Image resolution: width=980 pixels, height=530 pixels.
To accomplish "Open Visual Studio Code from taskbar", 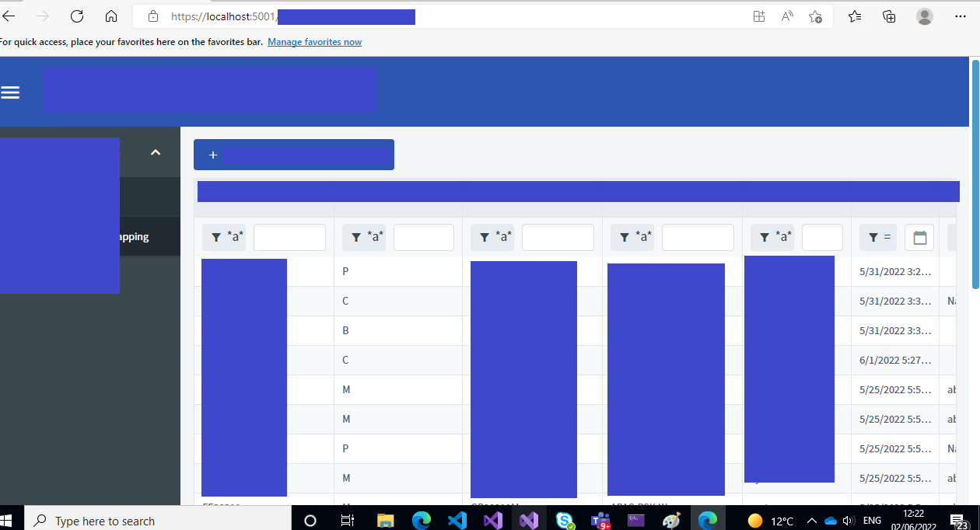I will pos(457,520).
